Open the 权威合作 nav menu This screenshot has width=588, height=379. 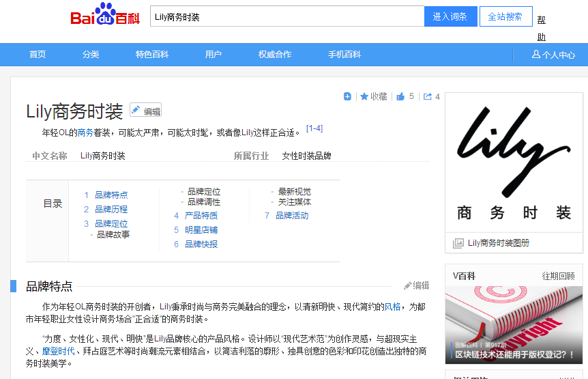[x=275, y=55]
